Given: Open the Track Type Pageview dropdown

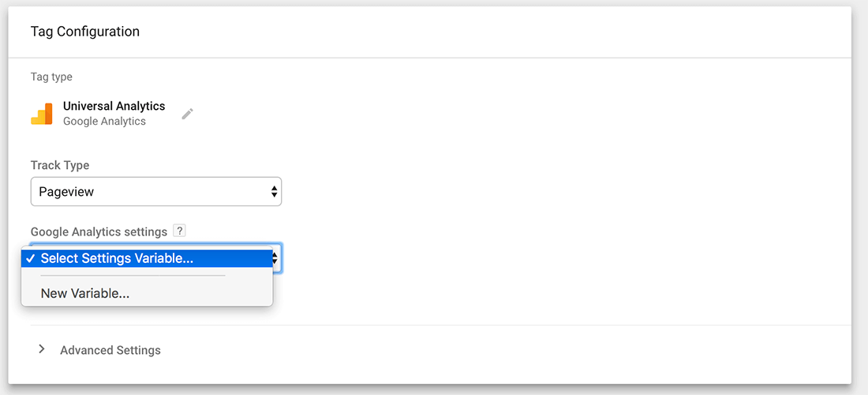Looking at the screenshot, I should pos(155,191).
